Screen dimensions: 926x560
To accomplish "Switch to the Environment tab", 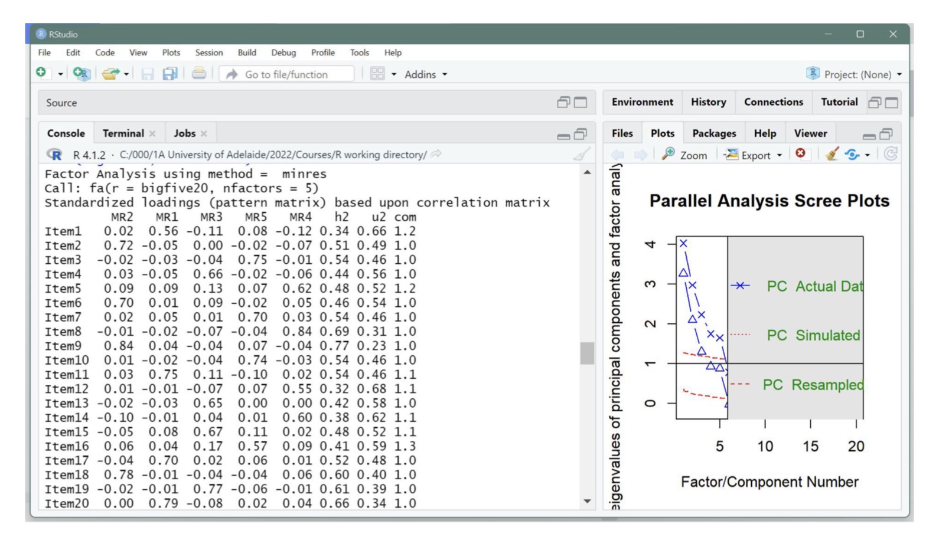I will [x=643, y=102].
